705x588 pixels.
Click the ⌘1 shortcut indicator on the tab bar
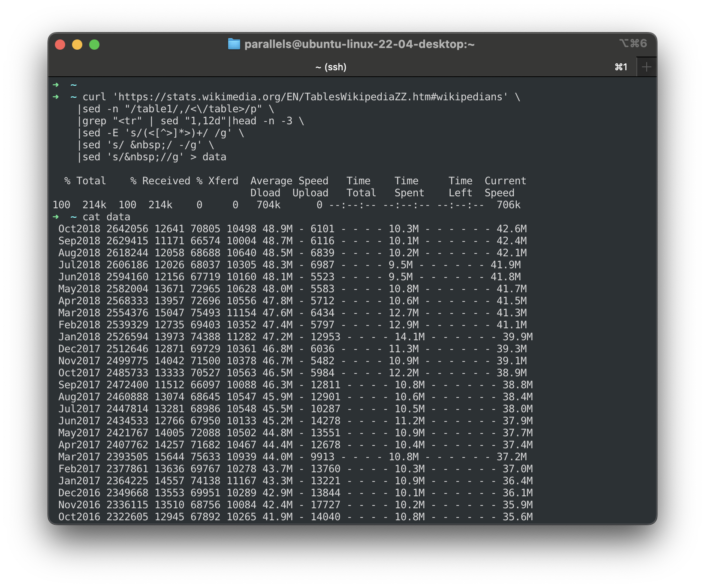[x=621, y=67]
